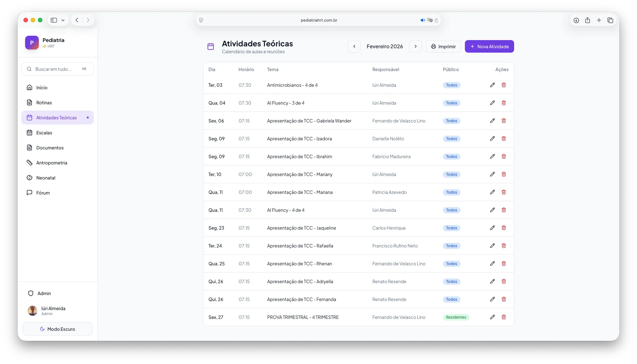Click the Share icon in browser toolbar
The image size is (637, 364).
tap(587, 20)
